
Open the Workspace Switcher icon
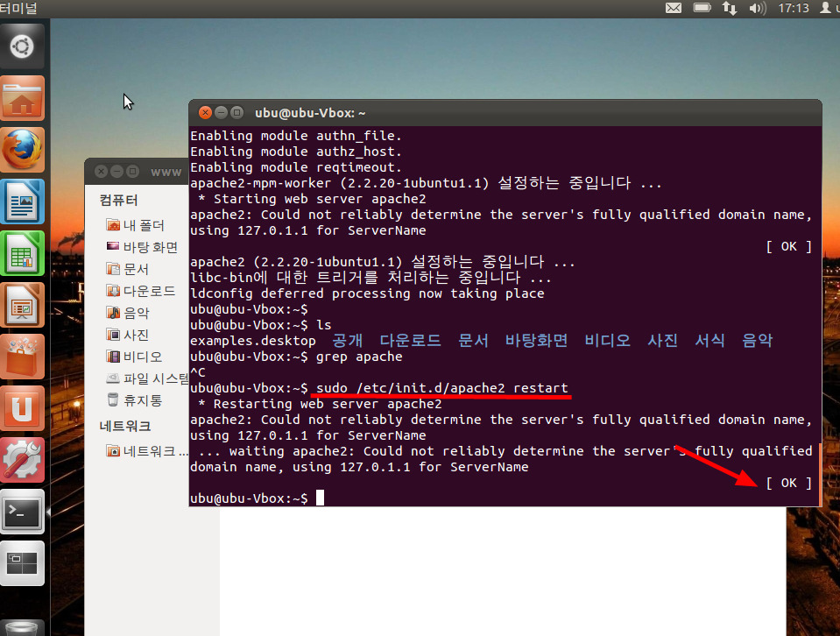(x=23, y=563)
